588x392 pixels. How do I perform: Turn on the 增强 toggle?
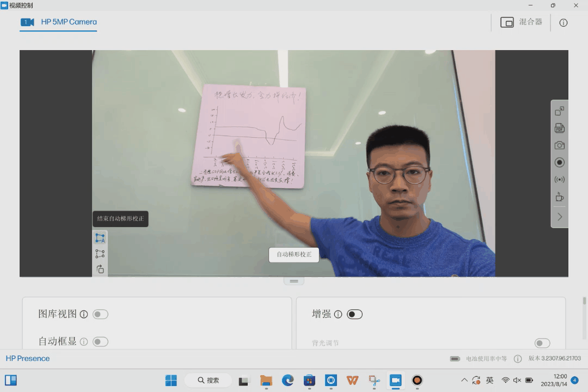pyautogui.click(x=354, y=314)
